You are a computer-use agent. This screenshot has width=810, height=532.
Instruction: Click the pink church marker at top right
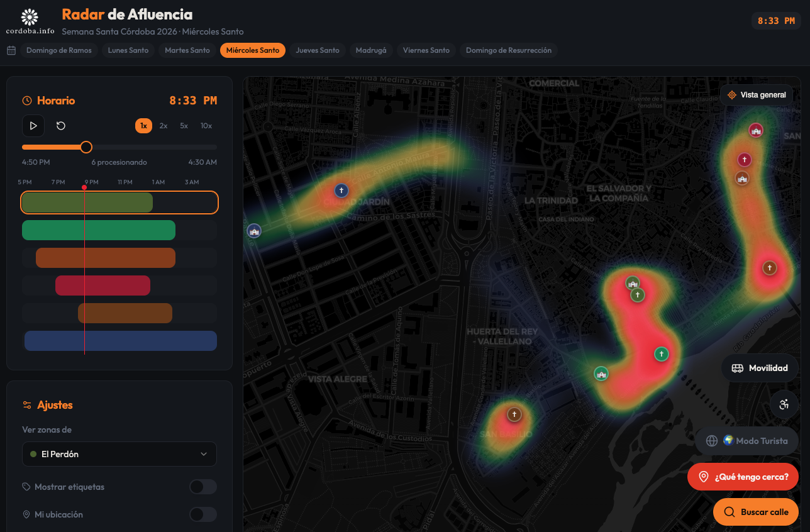pyautogui.click(x=756, y=130)
